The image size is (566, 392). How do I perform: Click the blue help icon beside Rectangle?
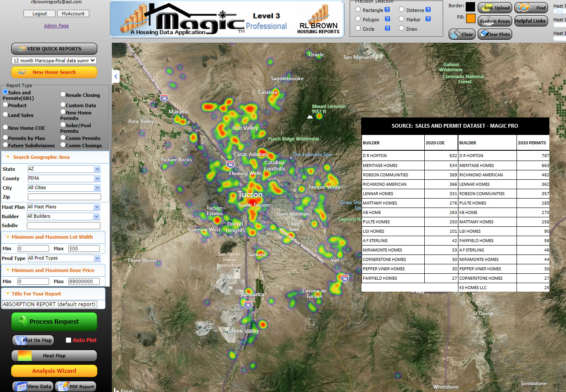[x=387, y=9]
